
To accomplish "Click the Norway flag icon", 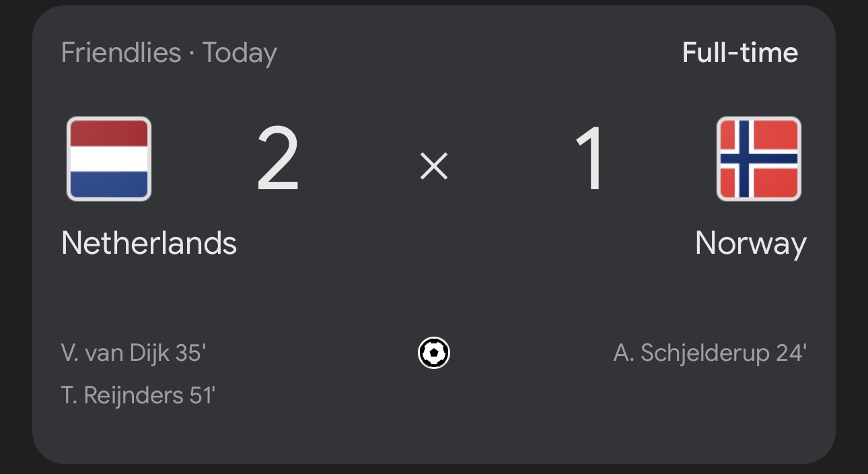I will 758,159.
